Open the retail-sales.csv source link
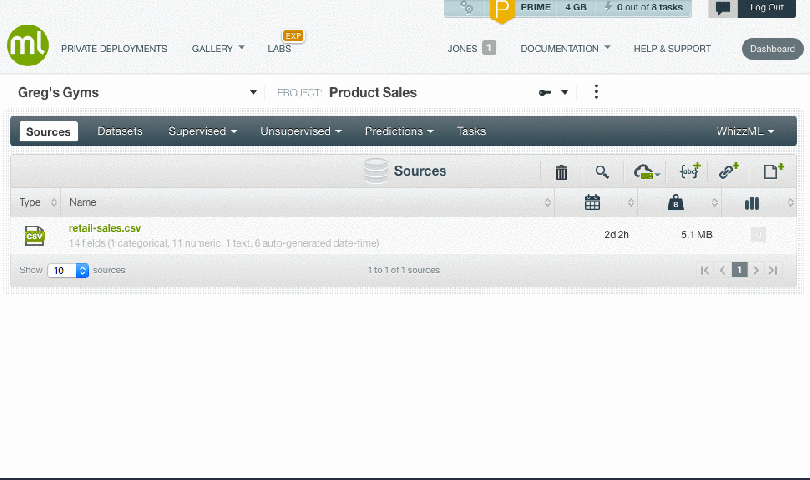 tap(105, 228)
